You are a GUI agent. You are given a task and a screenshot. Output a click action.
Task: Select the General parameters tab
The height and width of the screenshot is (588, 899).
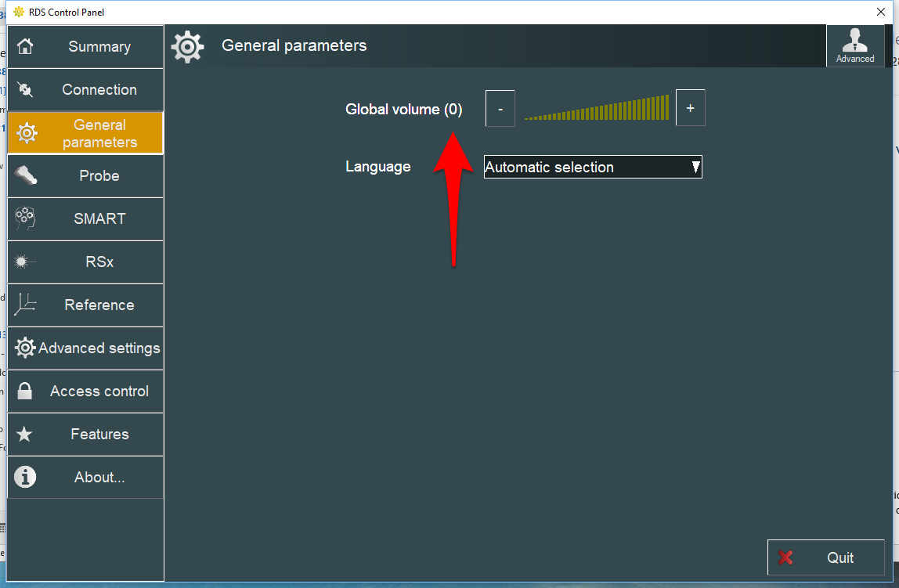(86, 133)
